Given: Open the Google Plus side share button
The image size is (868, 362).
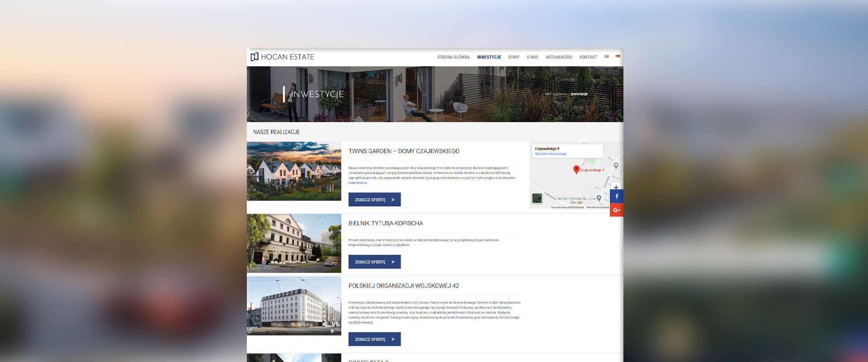Looking at the screenshot, I should point(617,210).
